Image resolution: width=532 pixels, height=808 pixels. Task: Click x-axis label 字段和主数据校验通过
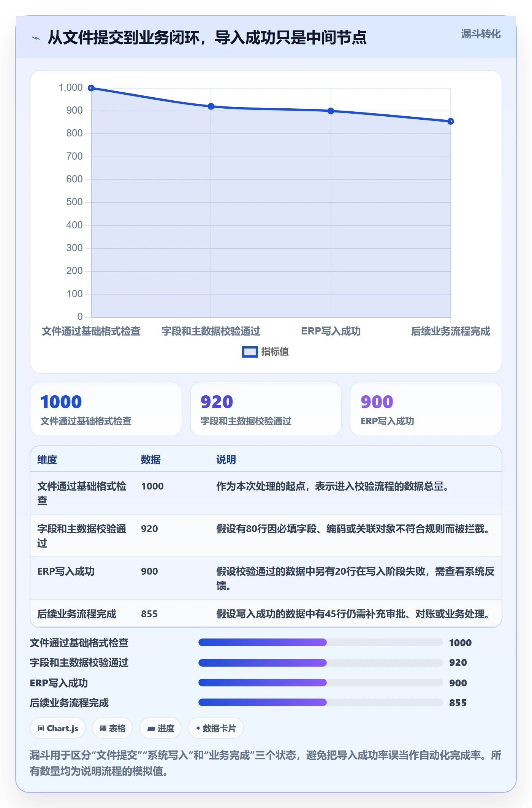211,331
